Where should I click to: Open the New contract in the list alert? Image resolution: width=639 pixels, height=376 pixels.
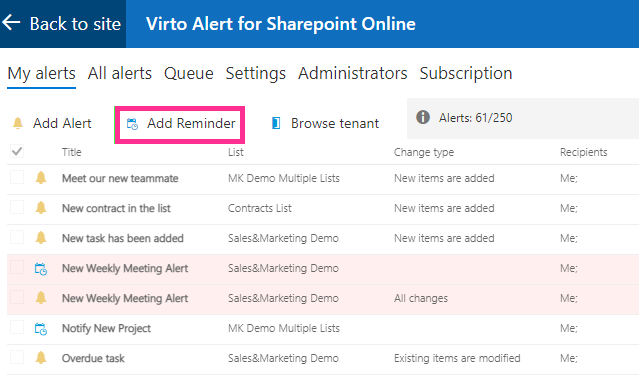pos(116,208)
